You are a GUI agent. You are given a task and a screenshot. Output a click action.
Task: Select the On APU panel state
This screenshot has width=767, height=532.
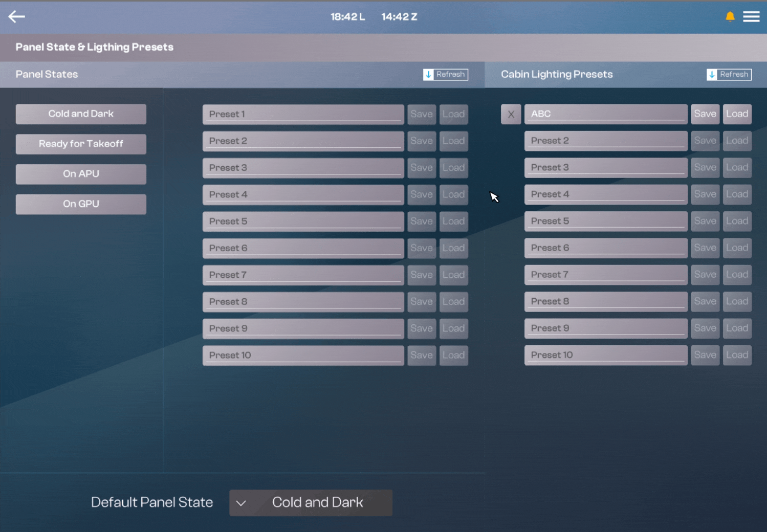click(81, 174)
